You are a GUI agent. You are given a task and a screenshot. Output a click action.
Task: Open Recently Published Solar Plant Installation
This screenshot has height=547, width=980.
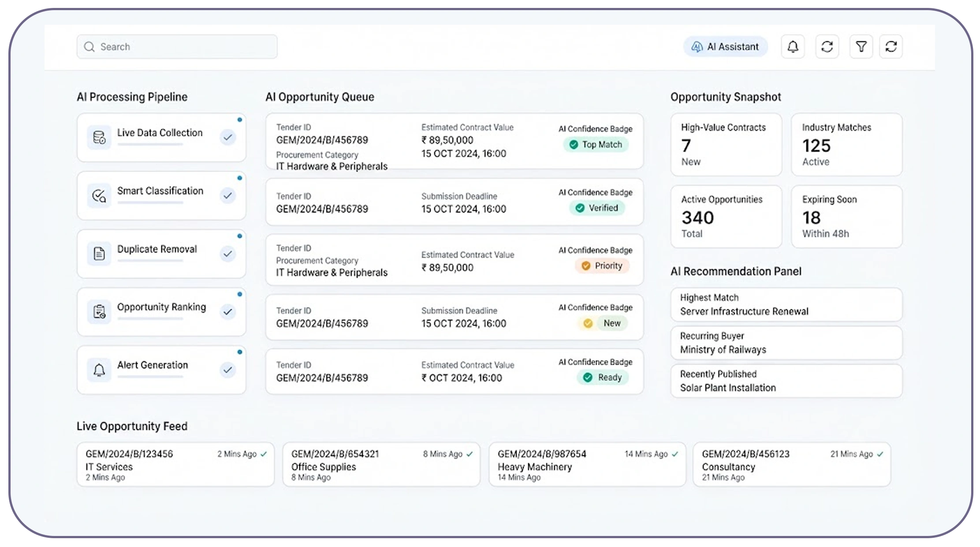pos(786,381)
